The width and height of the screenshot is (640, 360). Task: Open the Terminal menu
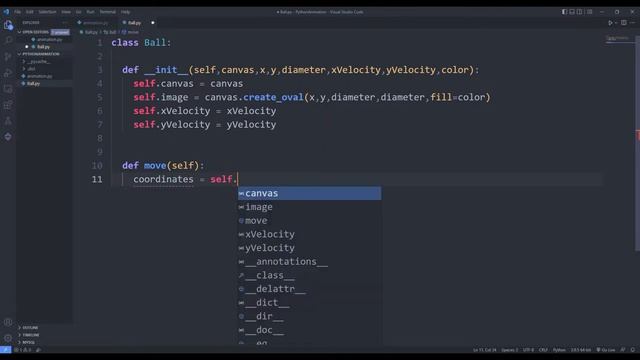click(107, 12)
